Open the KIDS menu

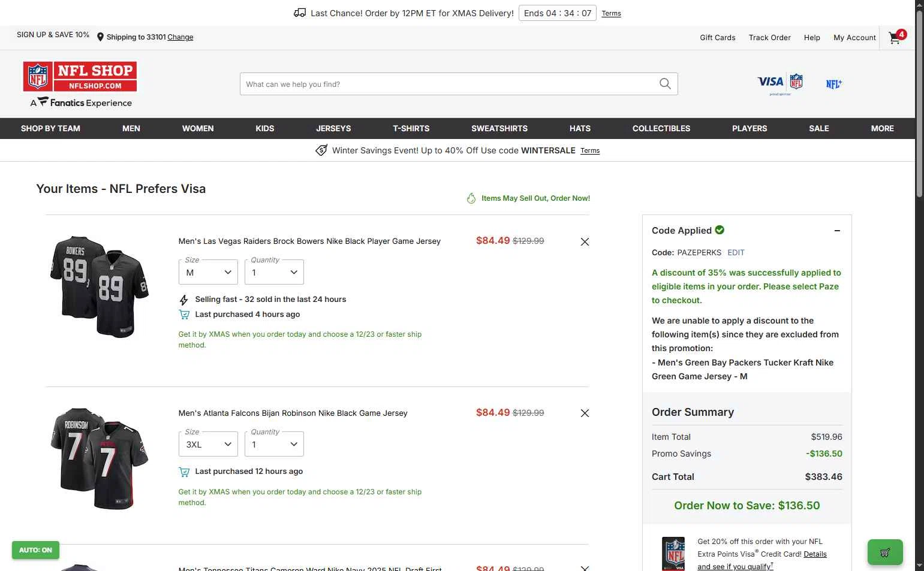(265, 128)
